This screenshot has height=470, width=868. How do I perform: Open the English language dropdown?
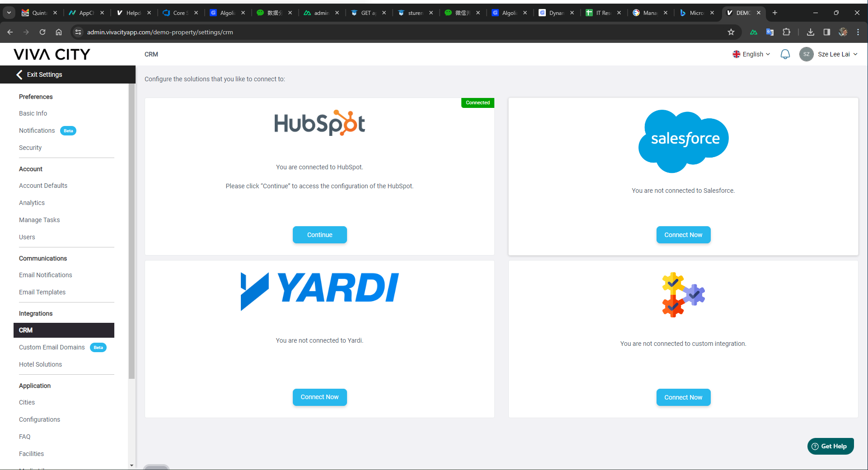coord(751,54)
